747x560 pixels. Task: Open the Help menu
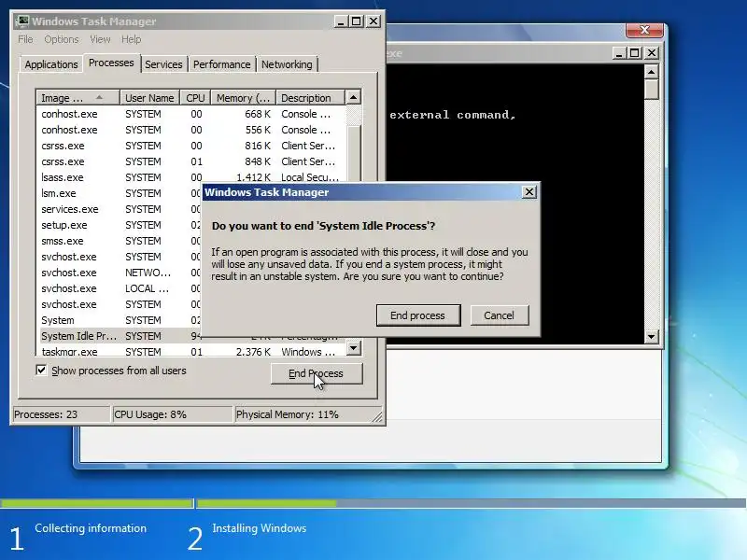131,39
